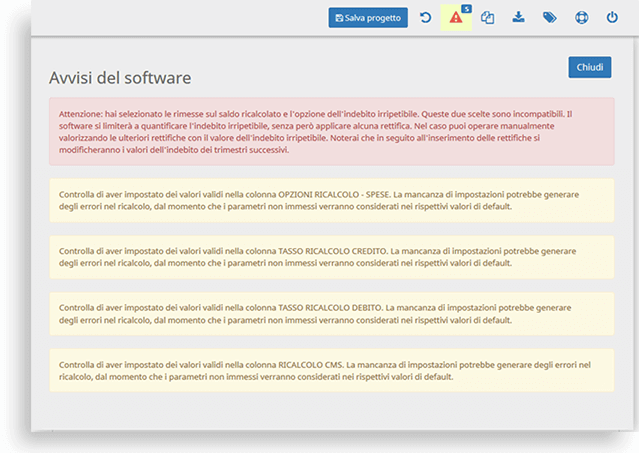639x453 pixels.
Task: Click empty panel area below CMS notice
Action: click(332, 411)
